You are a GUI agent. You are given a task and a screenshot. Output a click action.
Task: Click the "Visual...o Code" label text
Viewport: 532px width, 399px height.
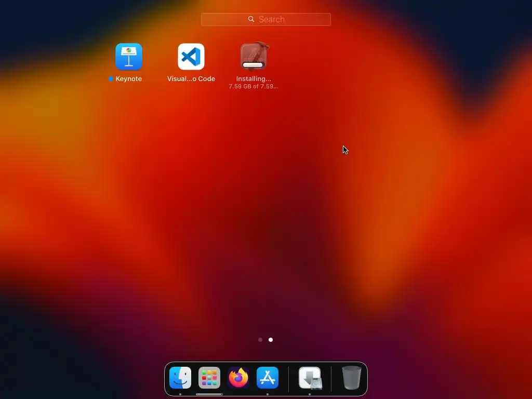click(191, 79)
